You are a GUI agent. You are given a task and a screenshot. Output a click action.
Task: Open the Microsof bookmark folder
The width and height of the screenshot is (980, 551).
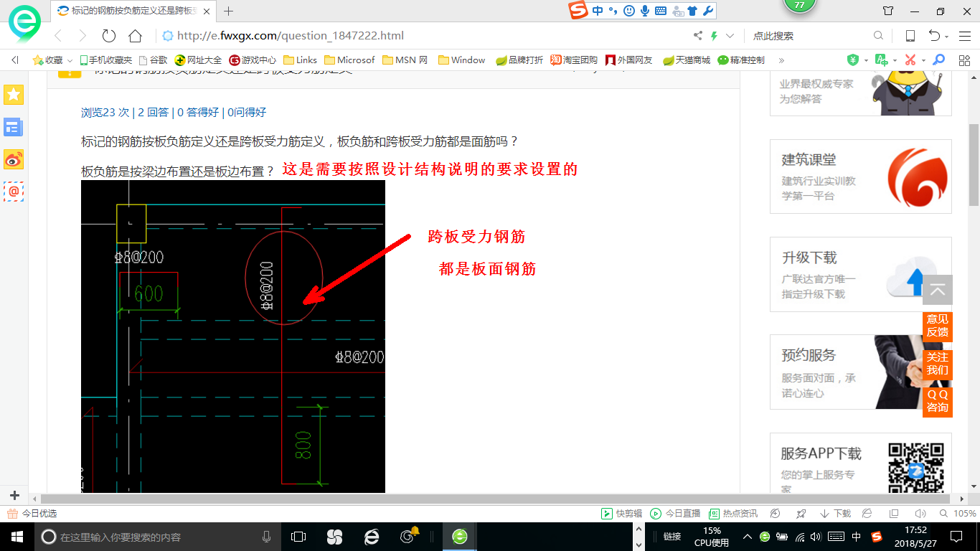(x=350, y=60)
